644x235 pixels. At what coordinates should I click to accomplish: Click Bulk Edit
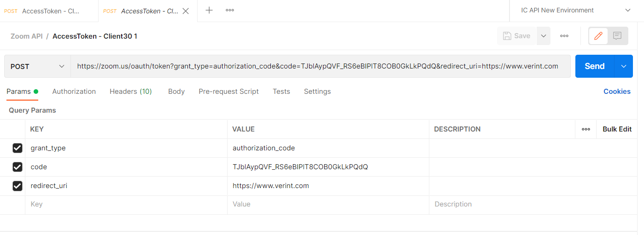[x=617, y=129]
